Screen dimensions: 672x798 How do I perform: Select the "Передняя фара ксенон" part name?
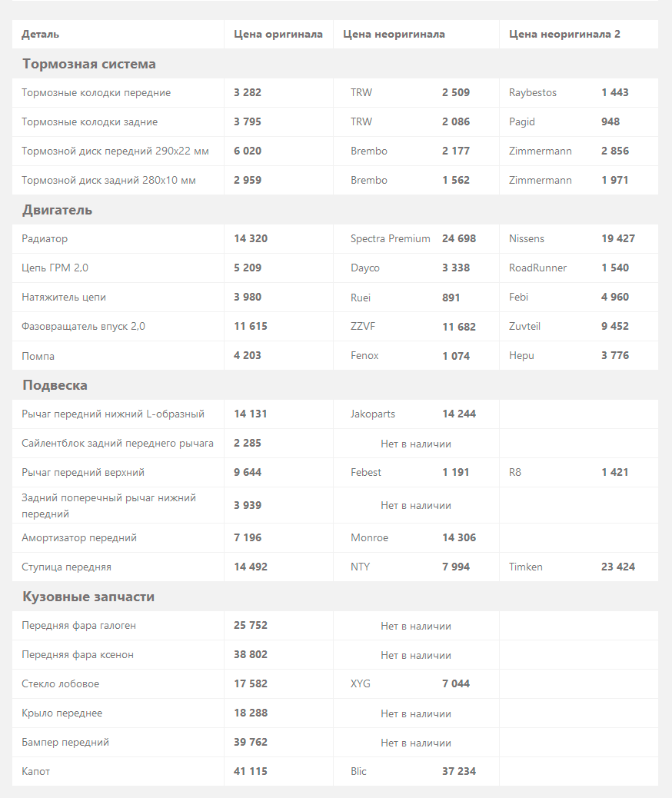click(78, 654)
